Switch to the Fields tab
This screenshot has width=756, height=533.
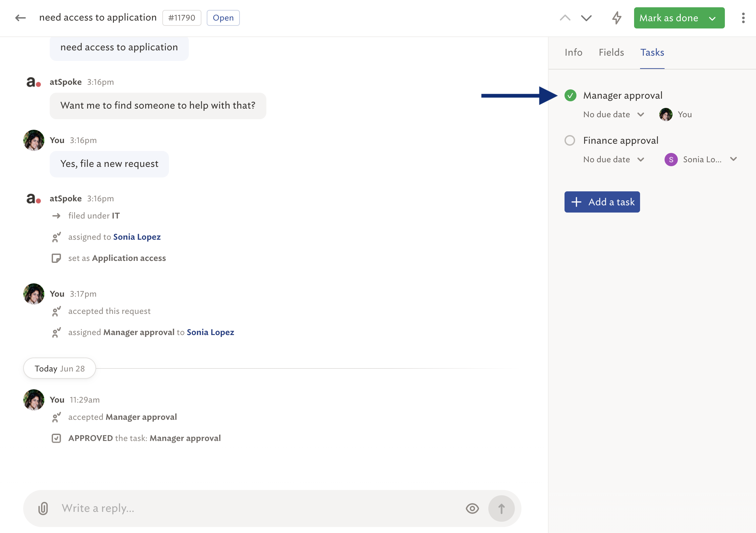pyautogui.click(x=611, y=52)
